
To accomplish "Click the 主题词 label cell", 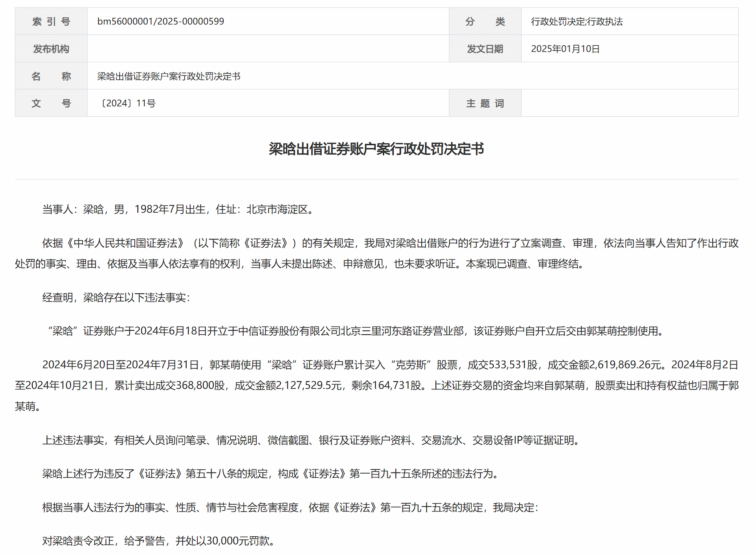I will click(485, 103).
